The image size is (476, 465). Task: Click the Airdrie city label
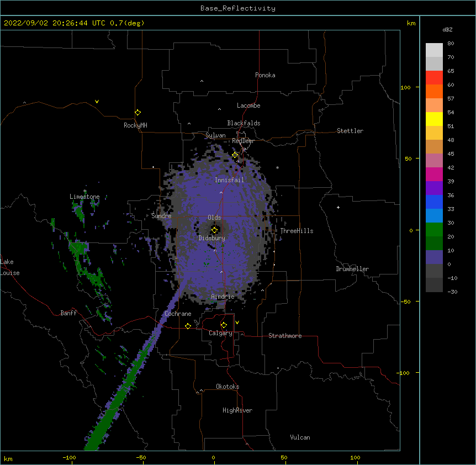coord(223,297)
